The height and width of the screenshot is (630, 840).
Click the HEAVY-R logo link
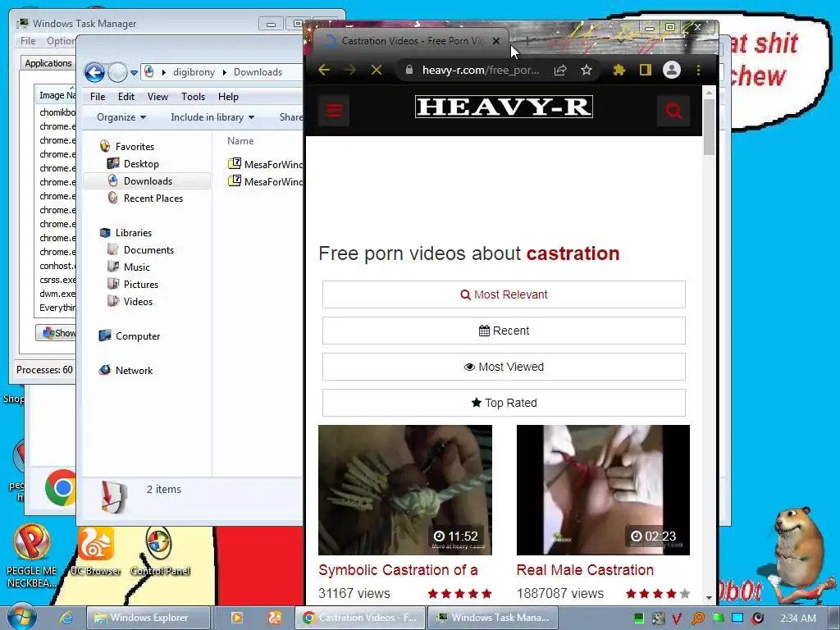pyautogui.click(x=504, y=107)
